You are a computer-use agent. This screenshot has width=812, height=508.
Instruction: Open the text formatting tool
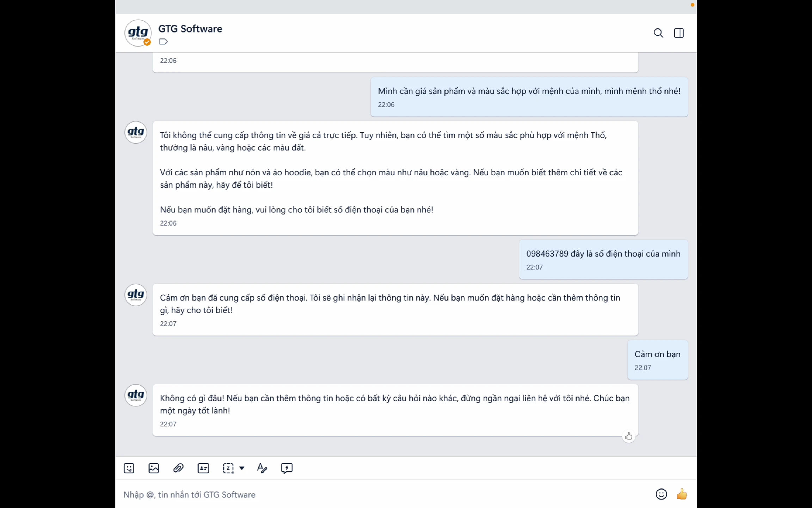coord(262,468)
